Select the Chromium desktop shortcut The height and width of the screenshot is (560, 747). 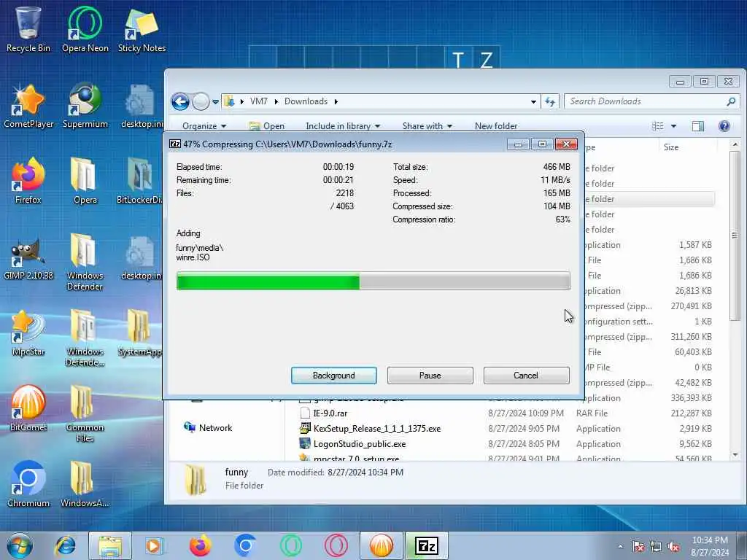[28, 484]
